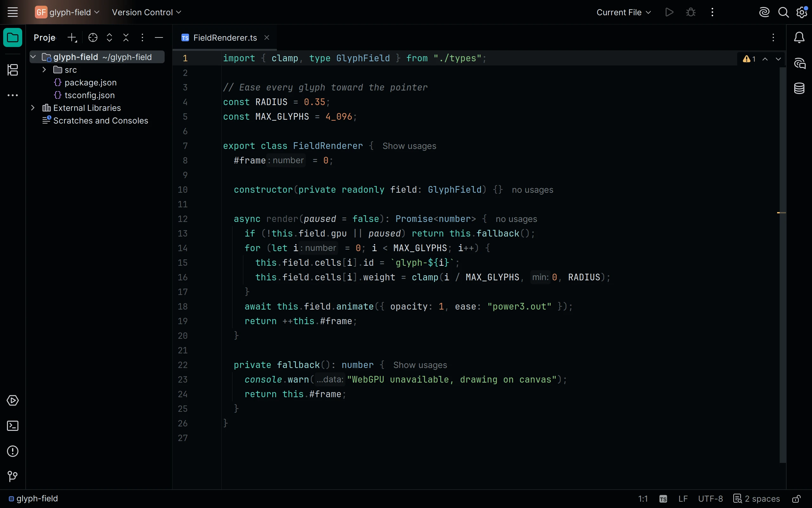
Task: Open the Structure tool window
Action: pos(13,70)
